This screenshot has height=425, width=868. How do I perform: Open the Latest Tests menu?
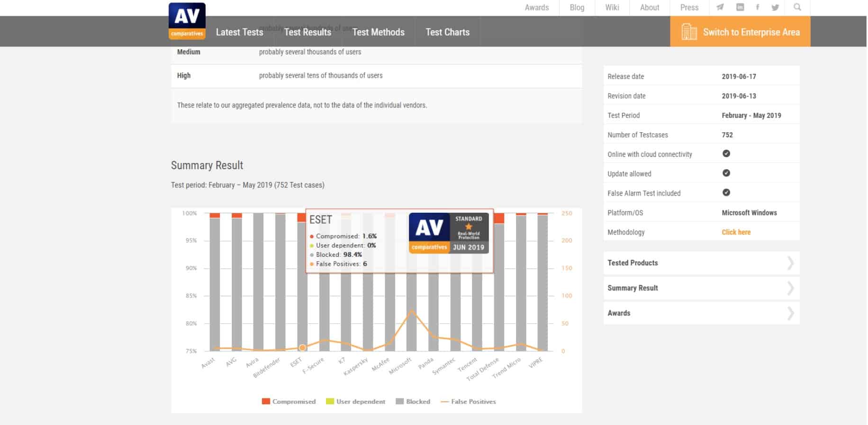[239, 32]
